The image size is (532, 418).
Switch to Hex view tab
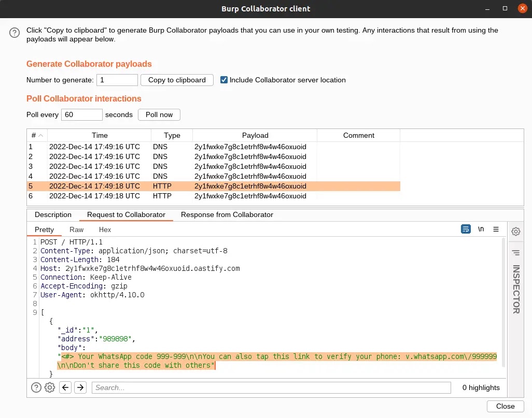click(105, 229)
